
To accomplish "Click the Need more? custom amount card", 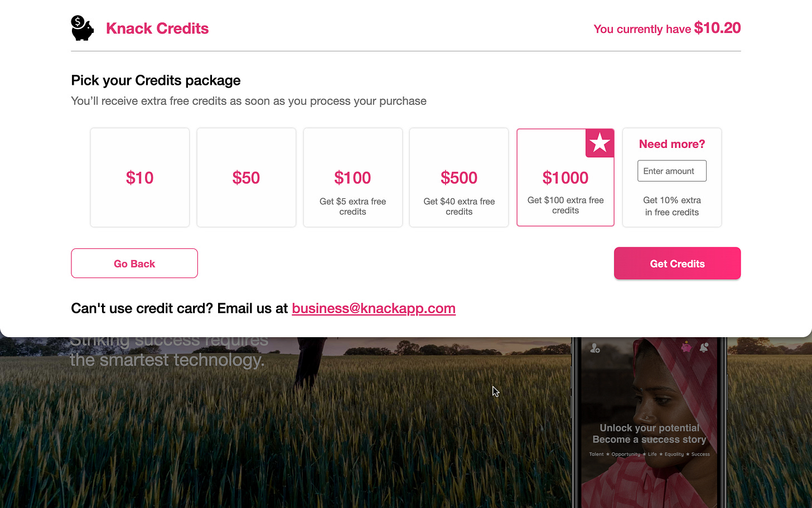I will (x=672, y=178).
